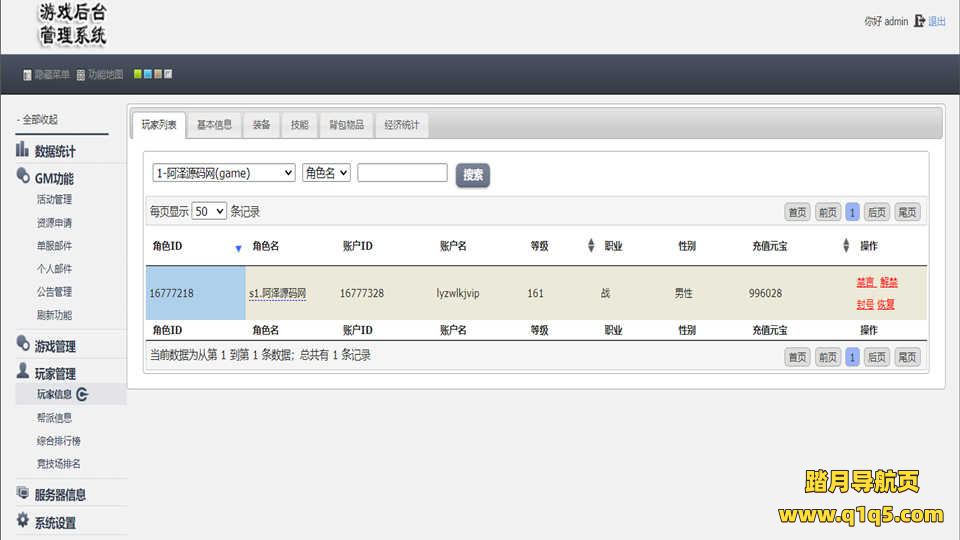Image resolution: width=960 pixels, height=540 pixels.
Task: Switch to the 经济统计 tab
Action: 401,125
